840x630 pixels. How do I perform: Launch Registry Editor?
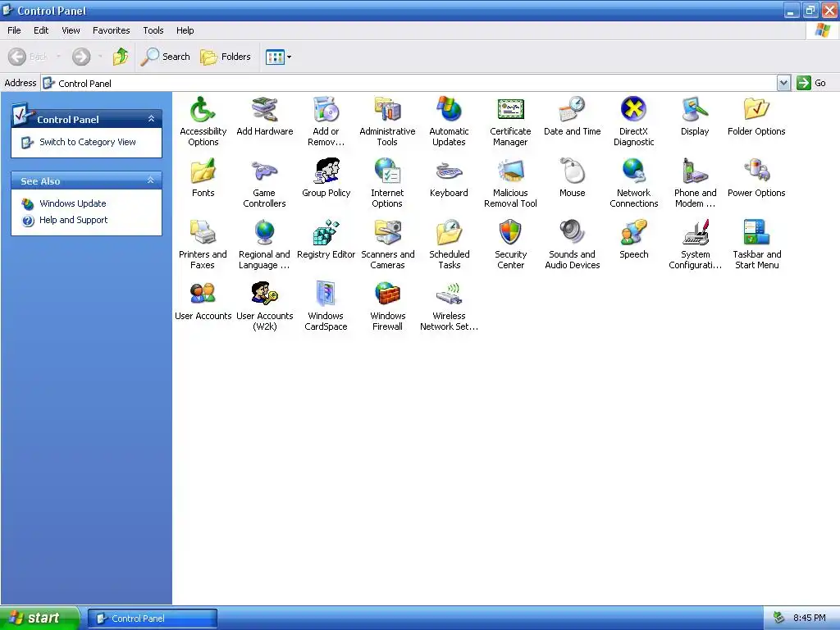click(326, 240)
